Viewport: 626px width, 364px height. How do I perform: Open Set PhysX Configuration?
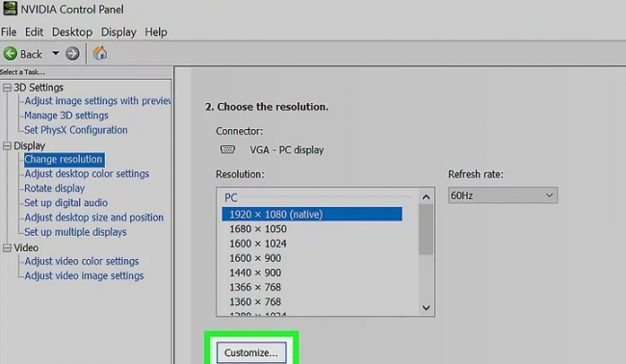click(76, 130)
